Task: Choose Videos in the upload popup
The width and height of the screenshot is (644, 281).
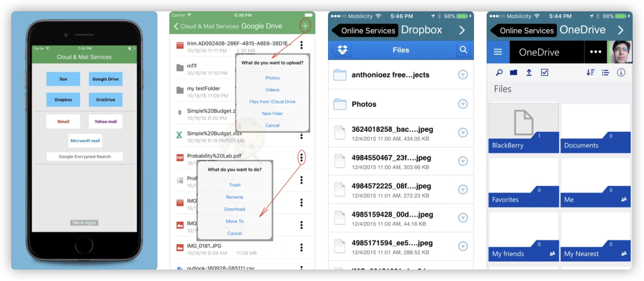Action: click(273, 89)
